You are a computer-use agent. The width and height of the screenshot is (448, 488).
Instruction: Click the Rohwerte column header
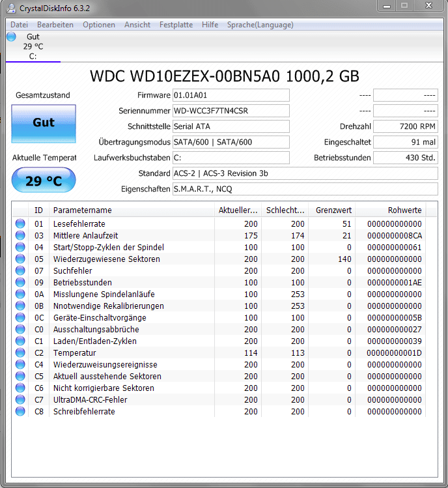(x=391, y=210)
